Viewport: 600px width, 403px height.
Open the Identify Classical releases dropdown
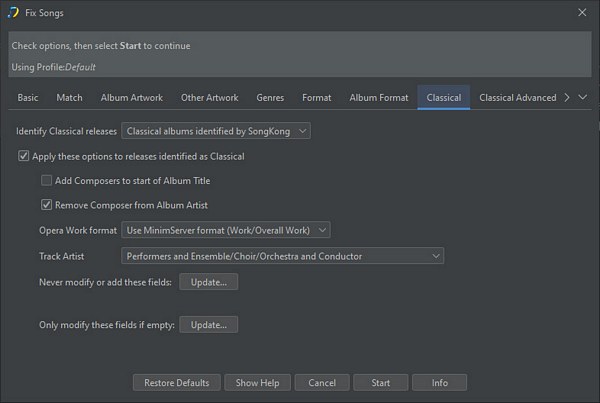point(216,131)
